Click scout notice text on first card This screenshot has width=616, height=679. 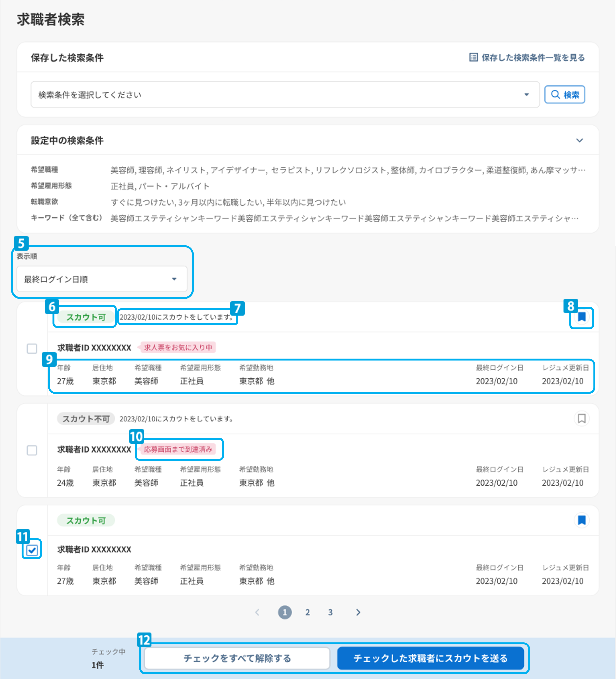176,317
